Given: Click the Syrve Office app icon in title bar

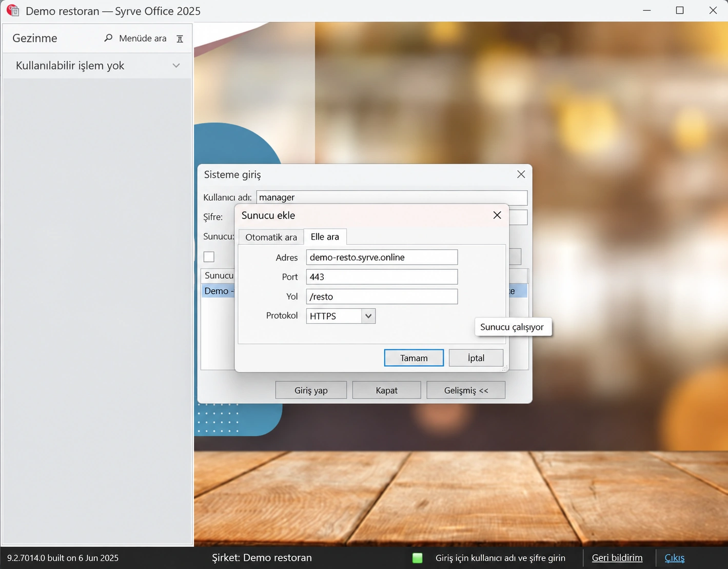Looking at the screenshot, I should tap(13, 10).
